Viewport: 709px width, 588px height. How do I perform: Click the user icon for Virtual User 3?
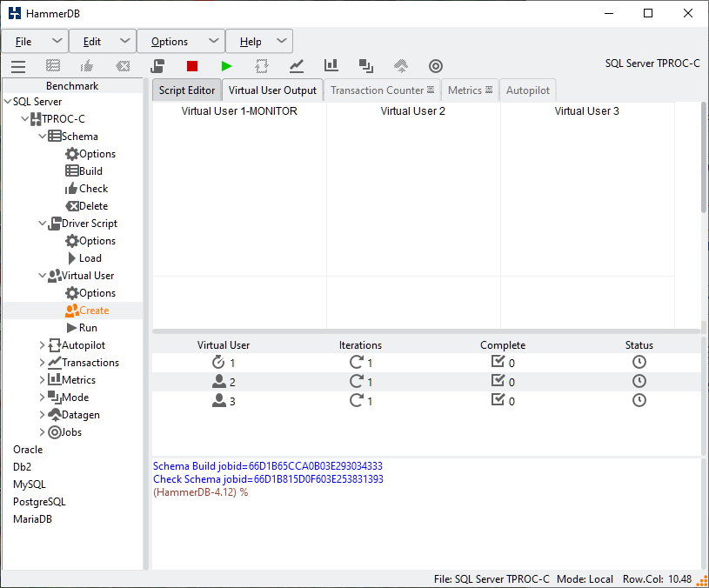coord(219,400)
